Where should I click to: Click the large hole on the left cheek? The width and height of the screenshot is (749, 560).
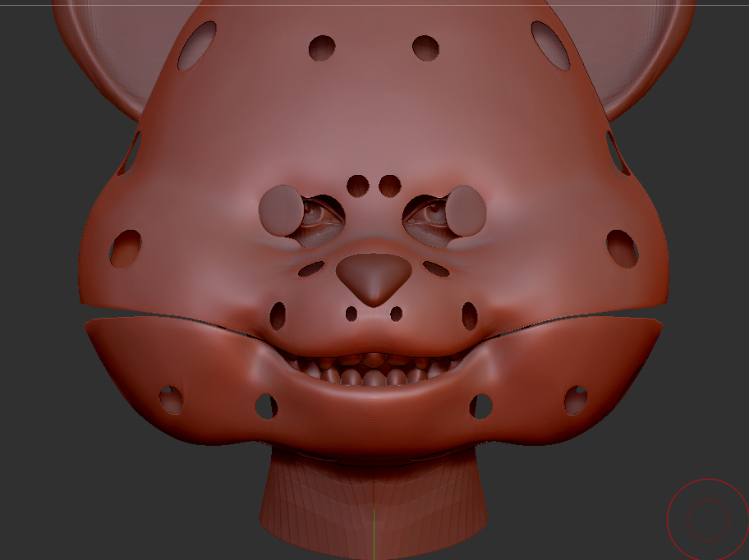(126, 248)
